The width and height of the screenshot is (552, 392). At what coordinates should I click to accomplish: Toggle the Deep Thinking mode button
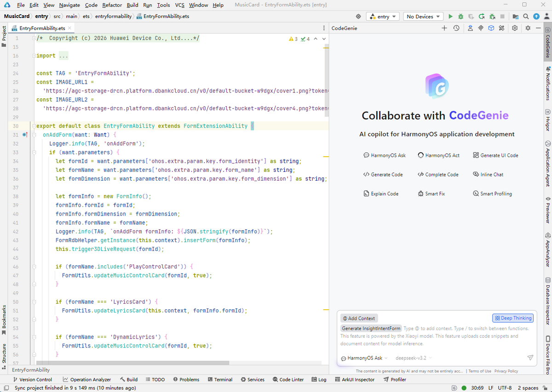(512, 318)
